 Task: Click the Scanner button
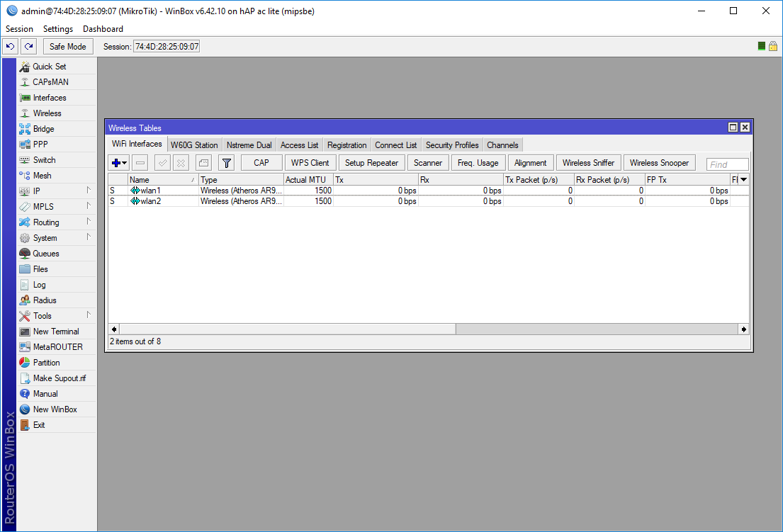(428, 163)
